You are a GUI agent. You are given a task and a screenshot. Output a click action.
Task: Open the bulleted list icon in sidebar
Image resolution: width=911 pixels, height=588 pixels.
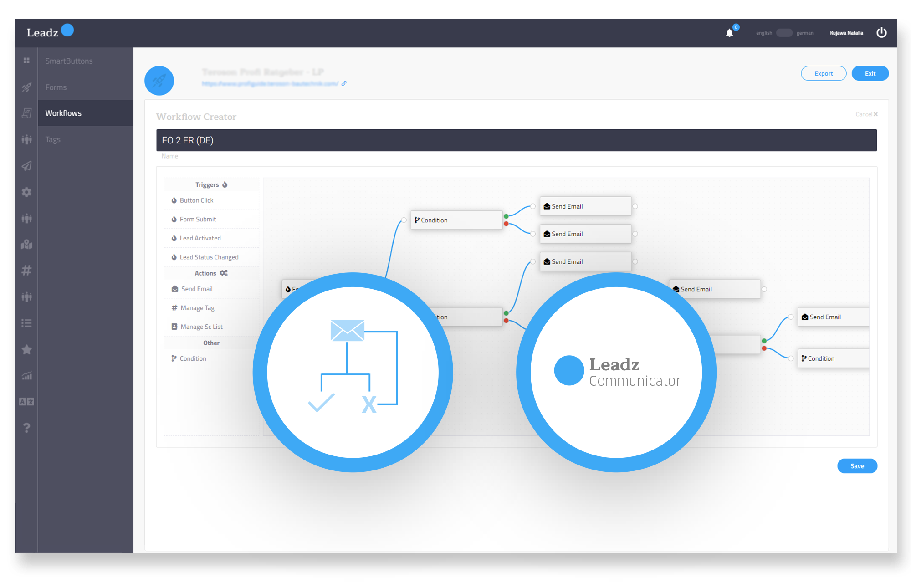(26, 323)
